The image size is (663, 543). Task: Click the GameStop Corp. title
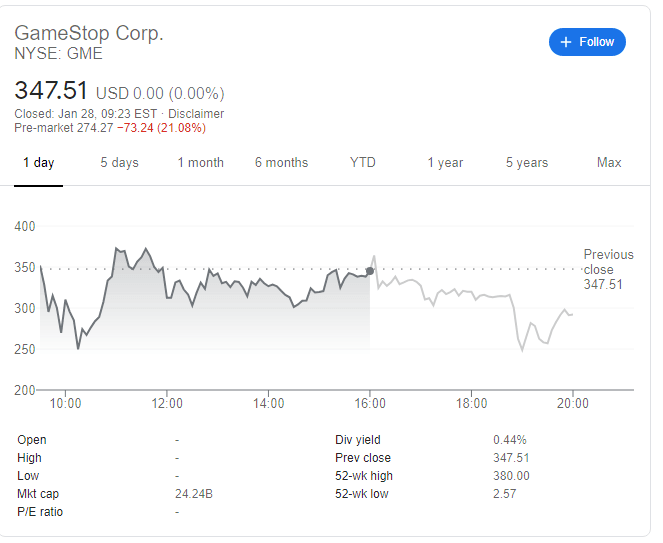89,33
